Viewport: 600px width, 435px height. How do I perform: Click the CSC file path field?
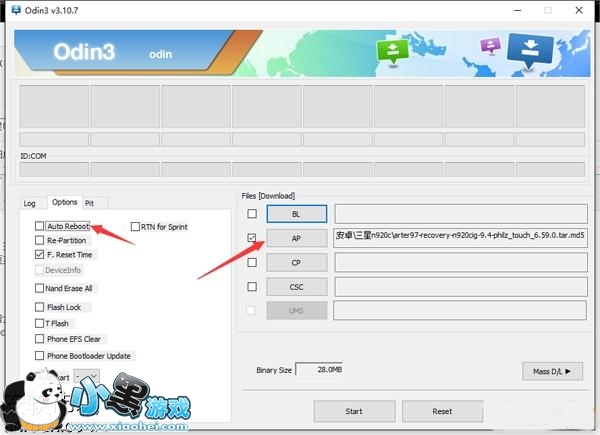click(461, 287)
